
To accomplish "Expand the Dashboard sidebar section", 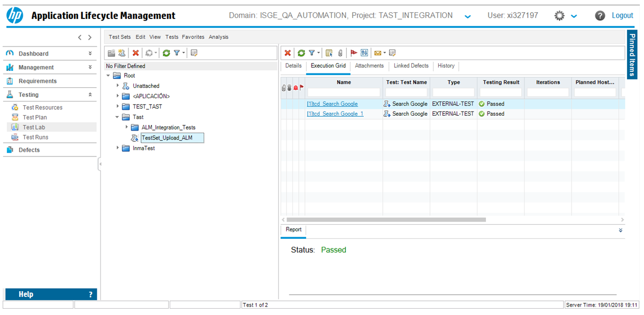I will tap(90, 53).
